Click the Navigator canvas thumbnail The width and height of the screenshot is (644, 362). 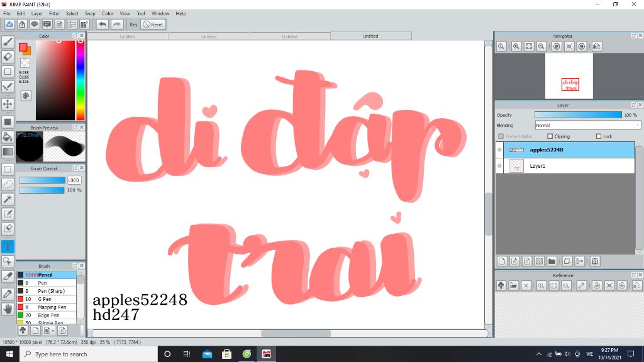(569, 76)
